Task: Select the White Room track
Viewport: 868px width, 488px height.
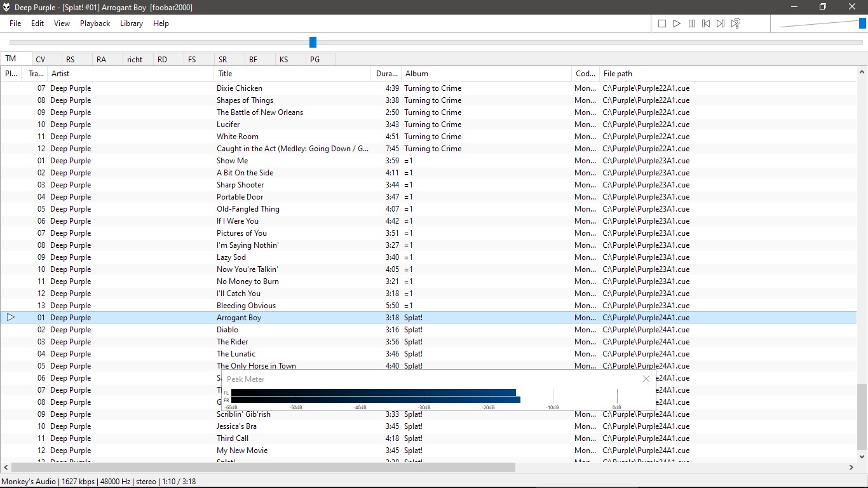Action: 428,137
